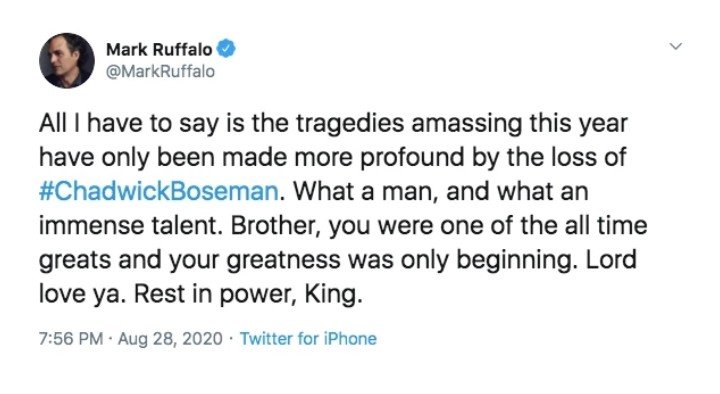Click the 7:56 PM timestamp

tap(71, 339)
